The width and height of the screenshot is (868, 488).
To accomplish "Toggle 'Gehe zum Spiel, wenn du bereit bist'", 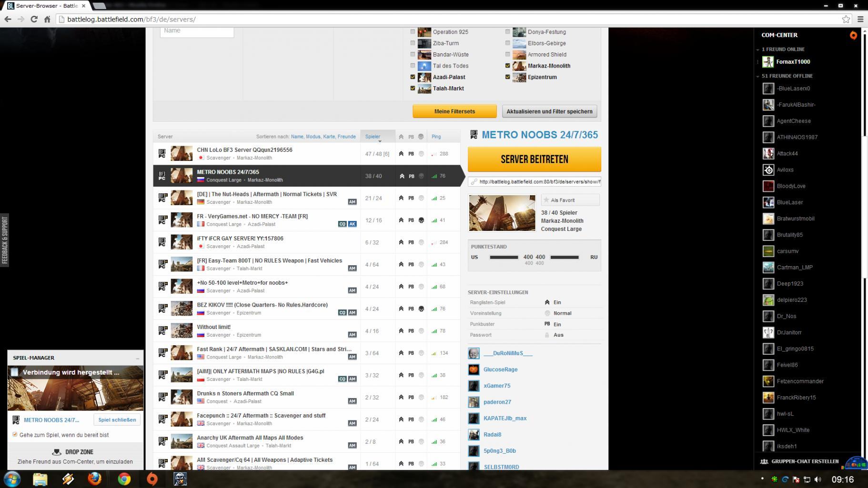I will pyautogui.click(x=15, y=435).
